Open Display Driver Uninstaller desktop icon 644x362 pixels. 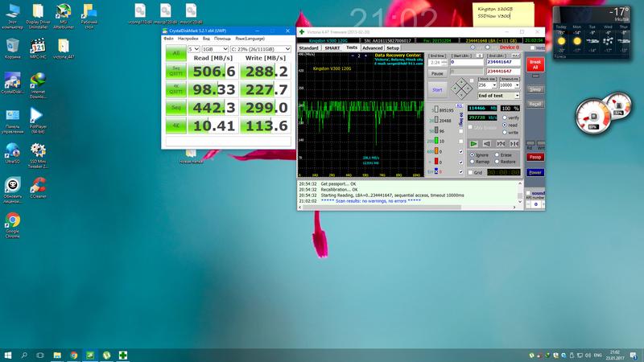[38, 16]
